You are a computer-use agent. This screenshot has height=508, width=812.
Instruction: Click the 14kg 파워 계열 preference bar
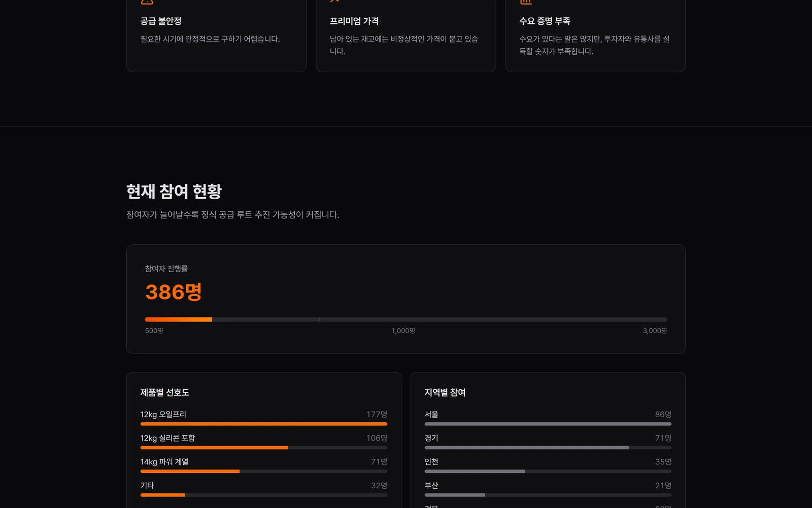point(264,471)
